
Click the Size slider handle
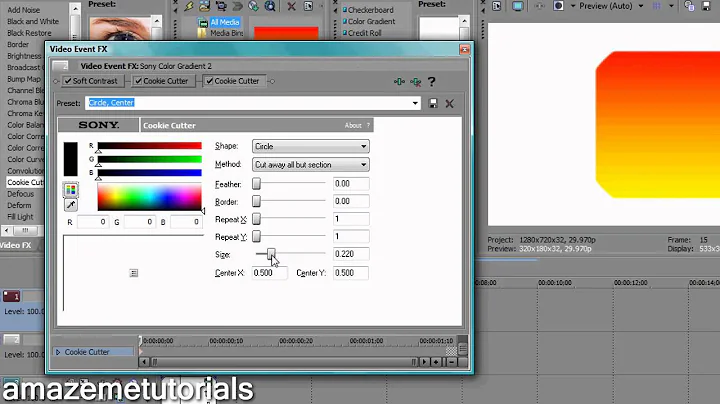coord(271,253)
